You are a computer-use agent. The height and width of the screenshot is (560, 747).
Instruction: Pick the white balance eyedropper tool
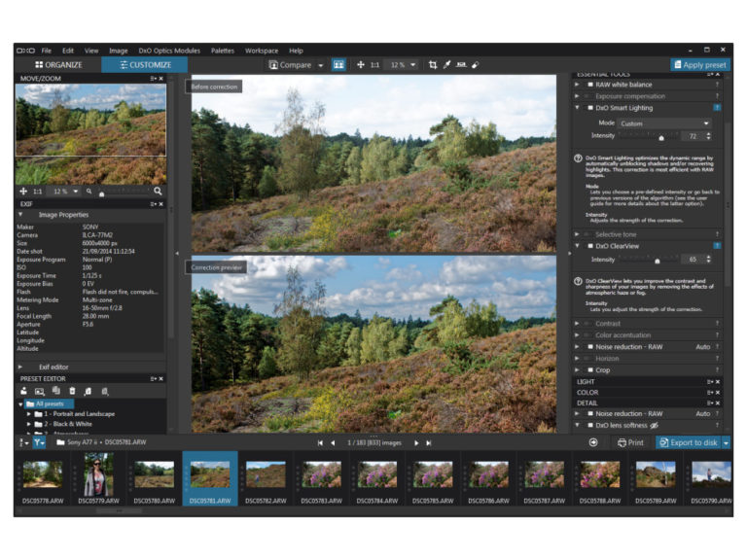[x=446, y=65]
